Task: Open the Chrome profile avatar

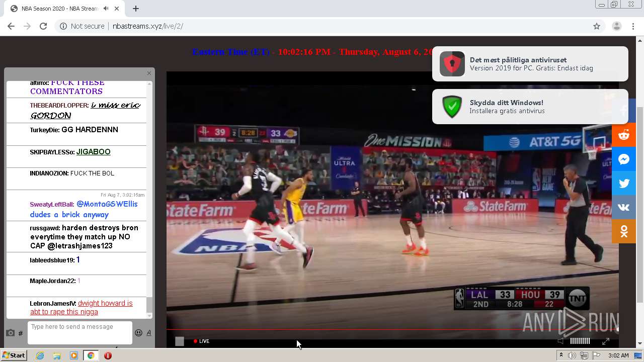Action: pyautogui.click(x=616, y=26)
